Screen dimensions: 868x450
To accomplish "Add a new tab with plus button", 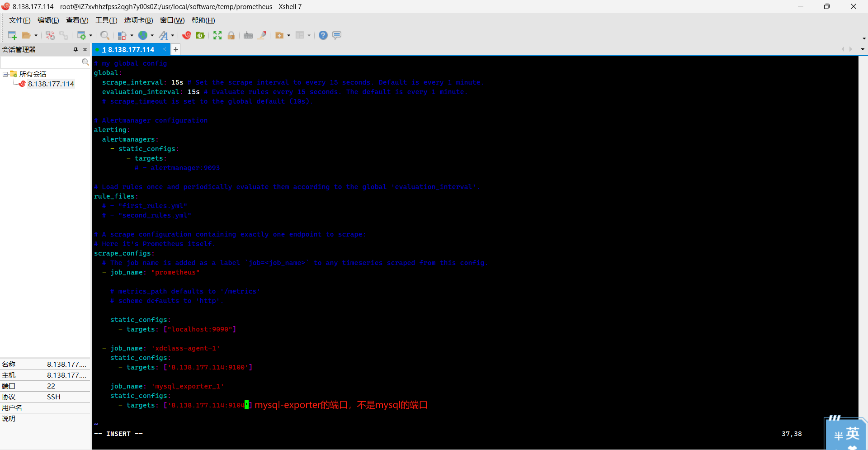I will point(176,49).
